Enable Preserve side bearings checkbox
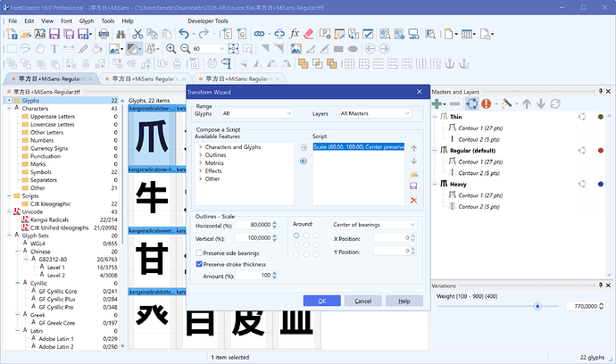Screen dimensions: 616x364 point(199,252)
